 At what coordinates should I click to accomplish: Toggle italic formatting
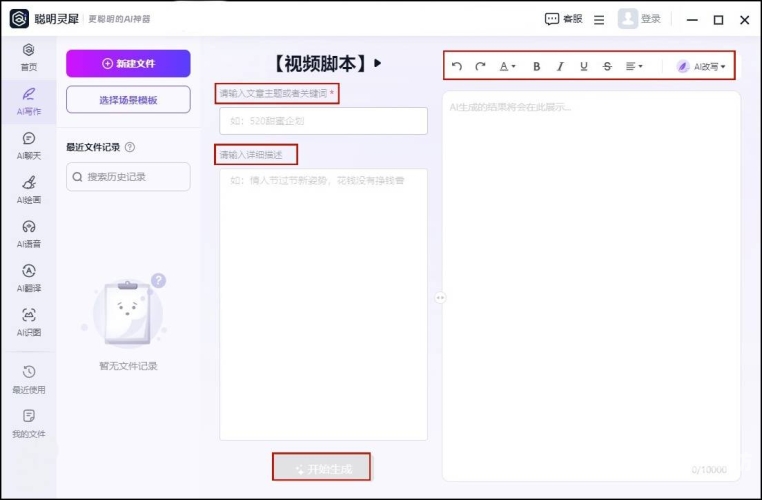pyautogui.click(x=560, y=66)
